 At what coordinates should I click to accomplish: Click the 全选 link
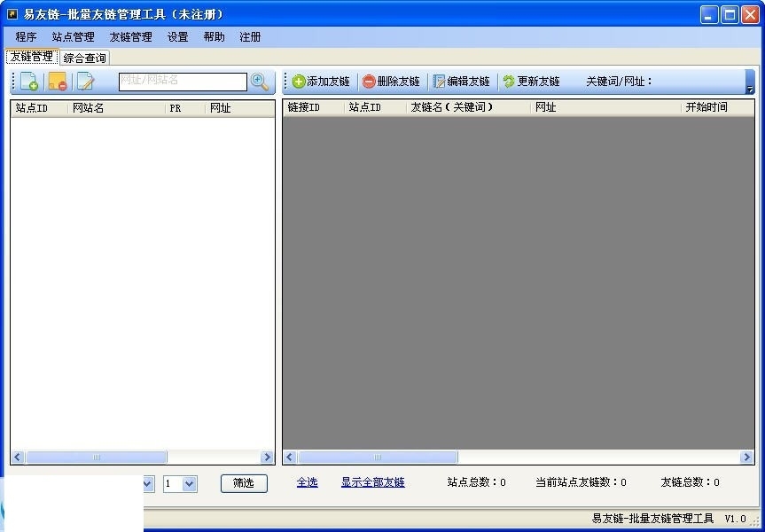click(x=308, y=482)
